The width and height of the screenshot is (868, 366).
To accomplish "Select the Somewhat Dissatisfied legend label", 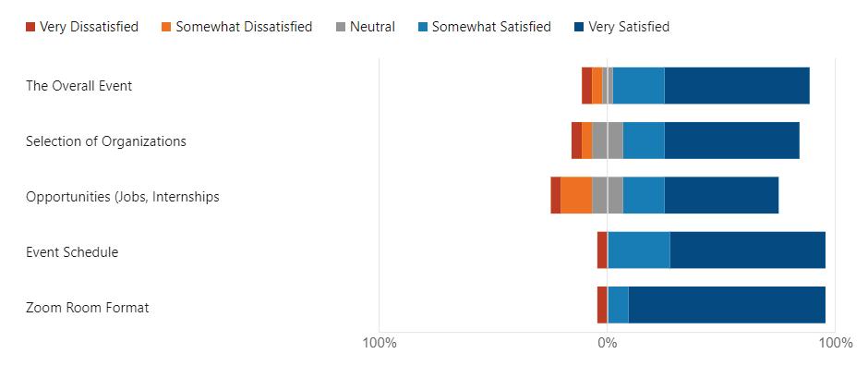I will (x=244, y=27).
